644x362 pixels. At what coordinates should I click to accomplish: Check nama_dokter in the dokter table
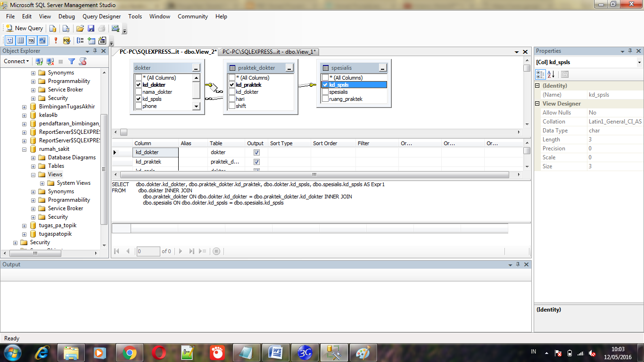pos(139,92)
